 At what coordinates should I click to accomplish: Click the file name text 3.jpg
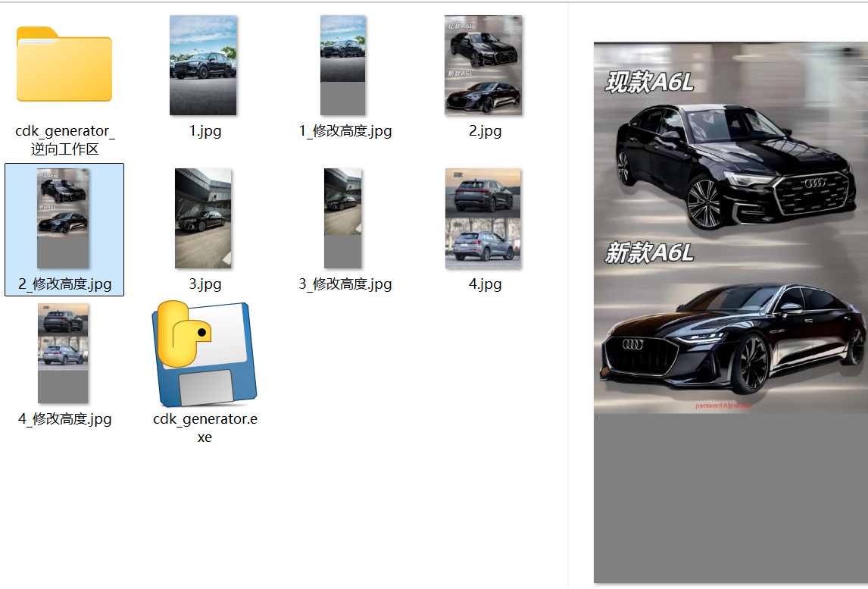(x=205, y=284)
